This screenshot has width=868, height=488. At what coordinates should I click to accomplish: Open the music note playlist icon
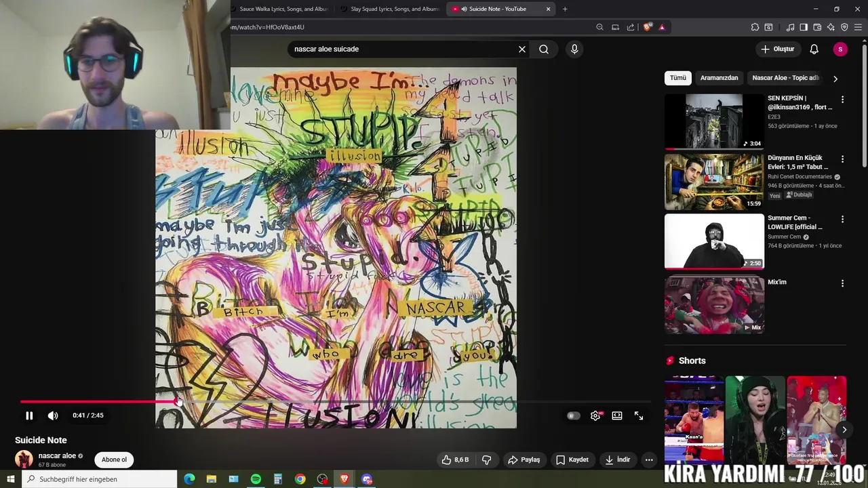click(790, 27)
